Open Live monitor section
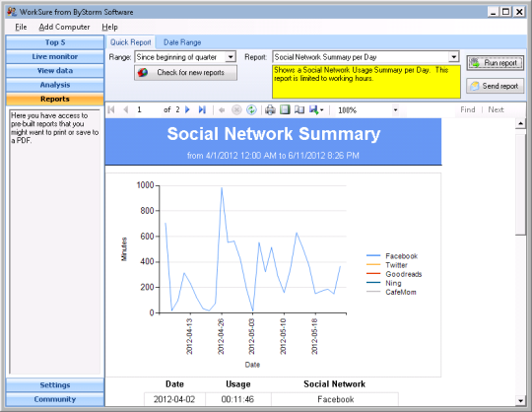Viewport: 532px width, 412px height. [x=55, y=57]
